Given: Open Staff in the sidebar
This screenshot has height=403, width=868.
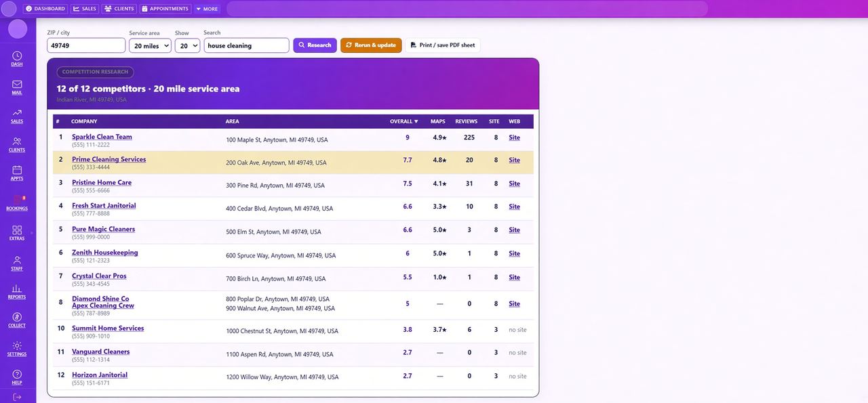Looking at the screenshot, I should pyautogui.click(x=17, y=263).
